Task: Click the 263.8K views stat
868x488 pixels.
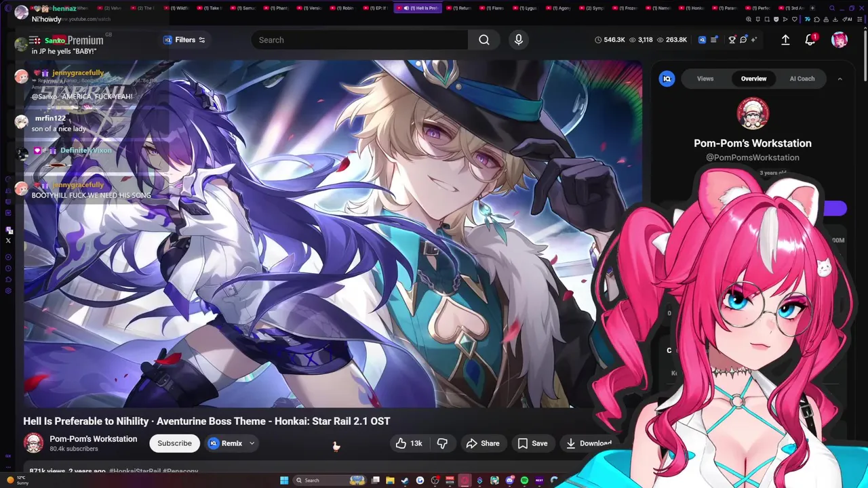Action: click(x=671, y=40)
